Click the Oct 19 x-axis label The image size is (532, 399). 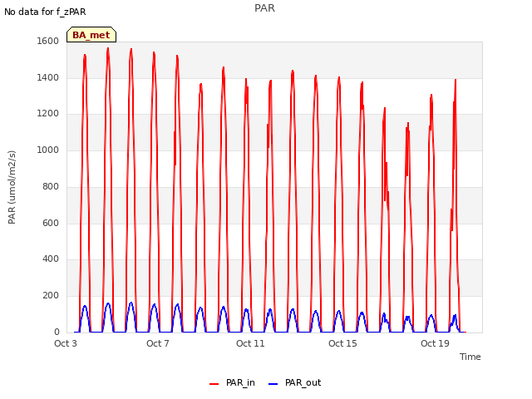point(435,343)
